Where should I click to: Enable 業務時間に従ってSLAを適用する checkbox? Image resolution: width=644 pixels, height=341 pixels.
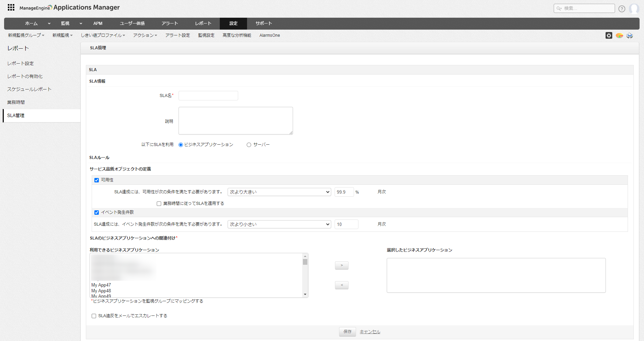pos(159,204)
